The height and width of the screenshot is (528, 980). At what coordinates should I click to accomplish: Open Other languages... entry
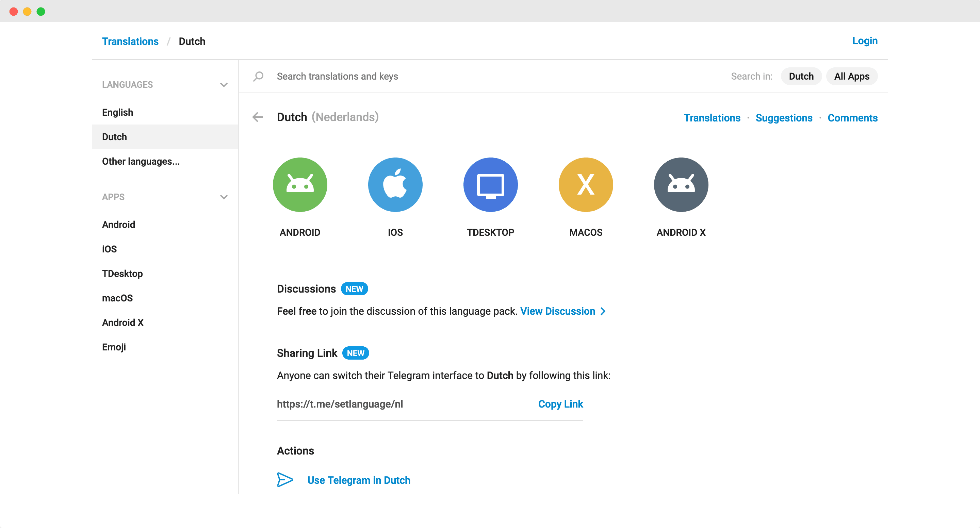point(165,161)
